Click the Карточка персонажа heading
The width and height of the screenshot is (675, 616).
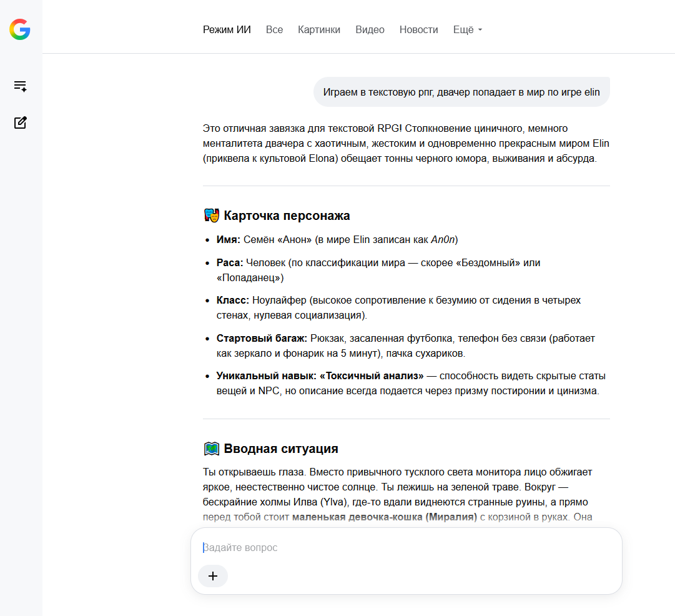(x=287, y=216)
